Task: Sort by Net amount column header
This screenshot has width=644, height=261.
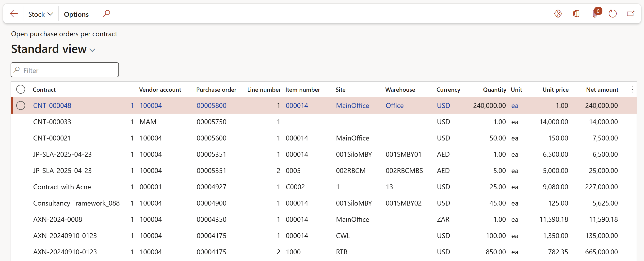Action: (602, 89)
